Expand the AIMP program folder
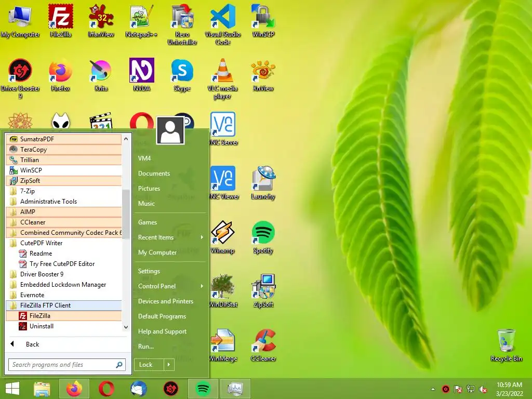This screenshot has width=532, height=399. click(64, 212)
